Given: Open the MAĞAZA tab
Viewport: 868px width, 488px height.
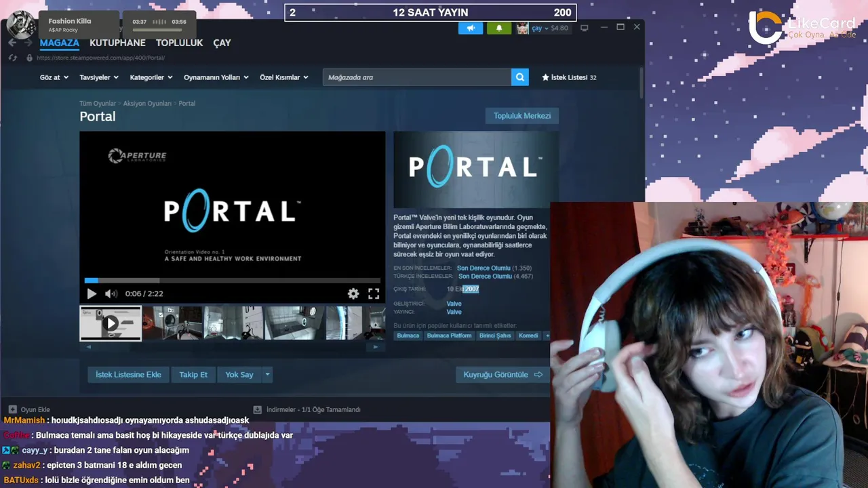Looking at the screenshot, I should click(59, 43).
